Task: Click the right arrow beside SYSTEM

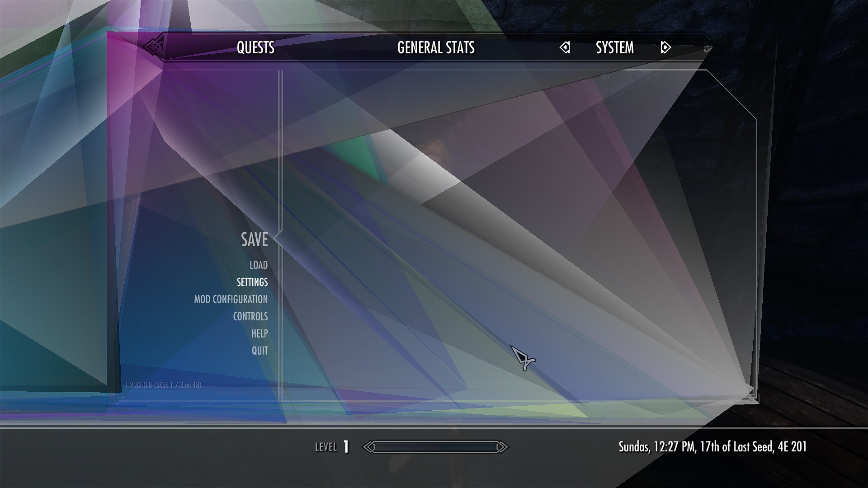Action: (665, 47)
